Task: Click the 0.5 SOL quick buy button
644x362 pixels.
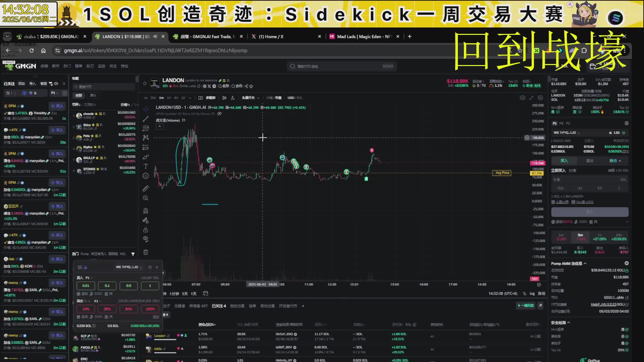Action: [x=128, y=286]
